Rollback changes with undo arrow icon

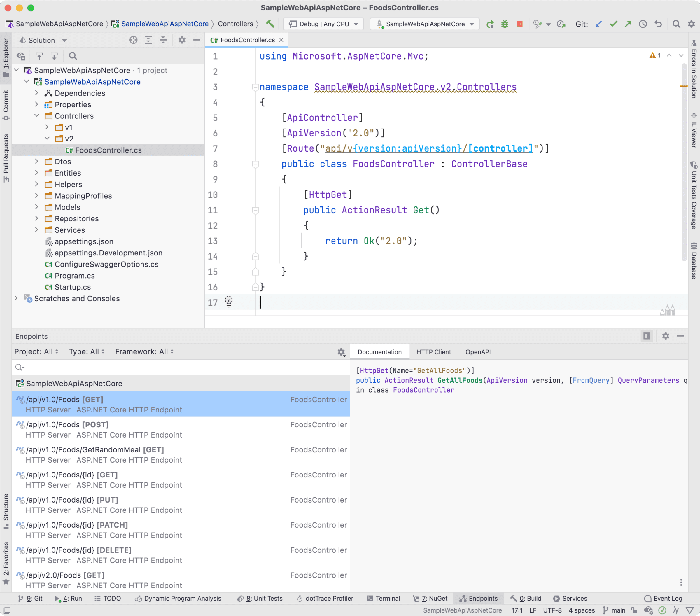658,24
